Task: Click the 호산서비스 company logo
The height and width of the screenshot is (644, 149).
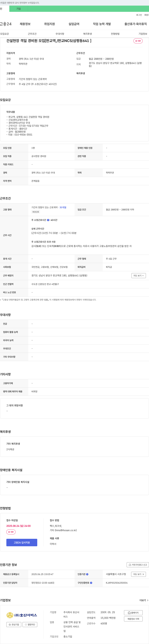Action: tap(22, 615)
